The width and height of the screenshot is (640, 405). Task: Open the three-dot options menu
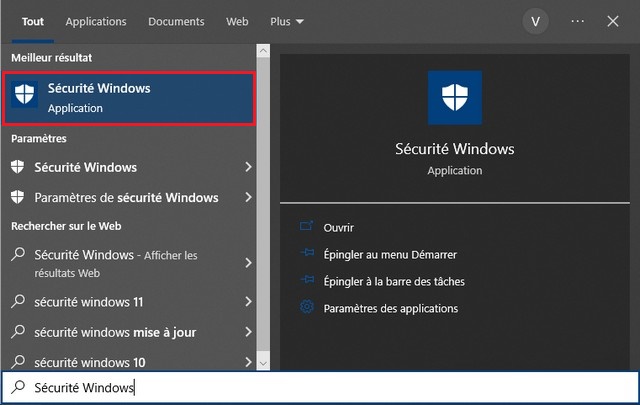(x=578, y=21)
